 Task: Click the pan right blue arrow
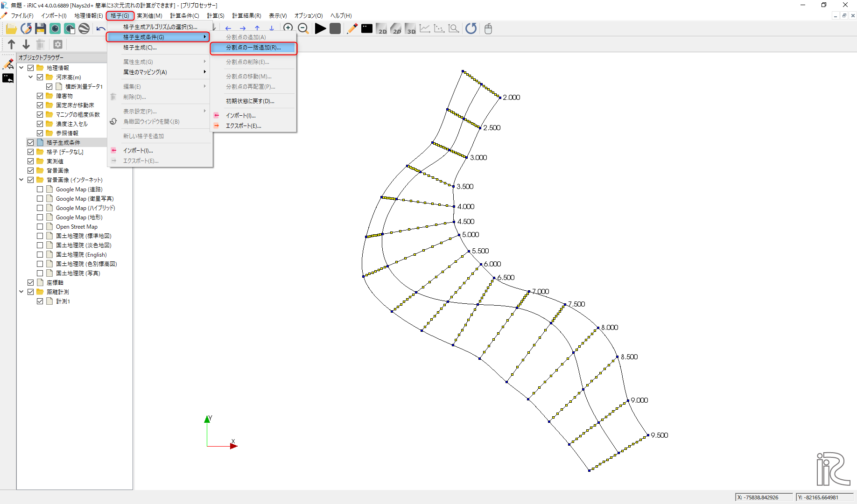tap(243, 29)
